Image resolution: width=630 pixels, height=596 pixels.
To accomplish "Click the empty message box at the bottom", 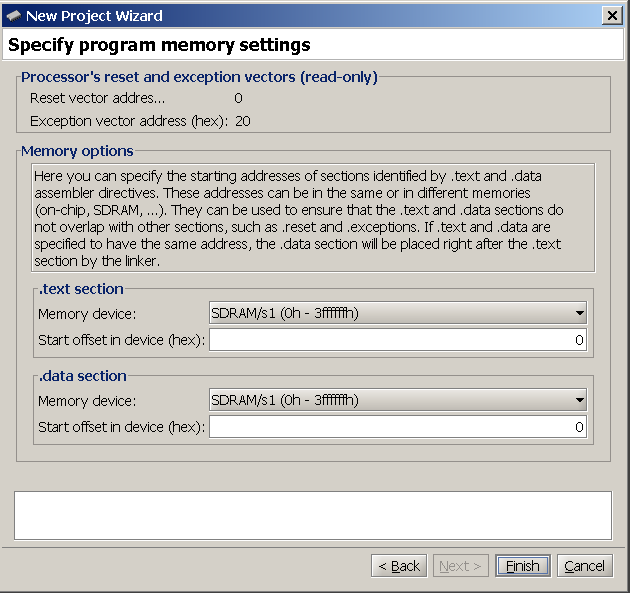I will [x=312, y=515].
